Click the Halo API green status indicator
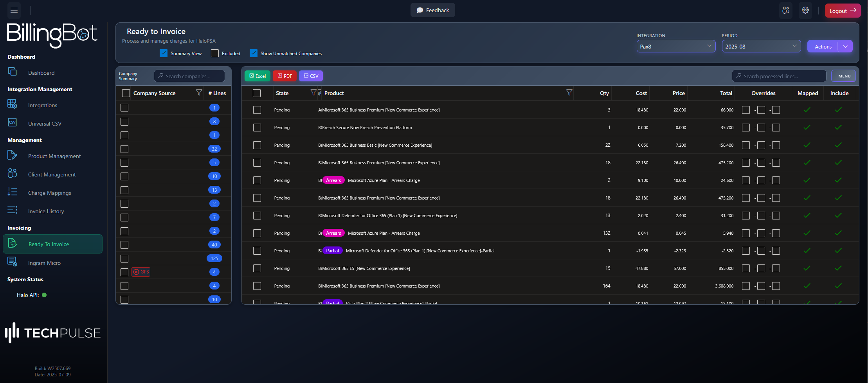This screenshot has height=383, width=868. (44, 295)
